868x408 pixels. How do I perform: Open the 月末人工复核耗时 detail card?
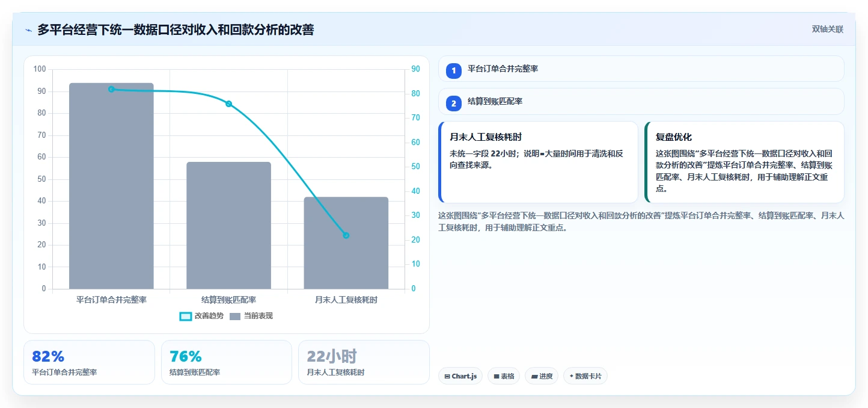(538, 162)
